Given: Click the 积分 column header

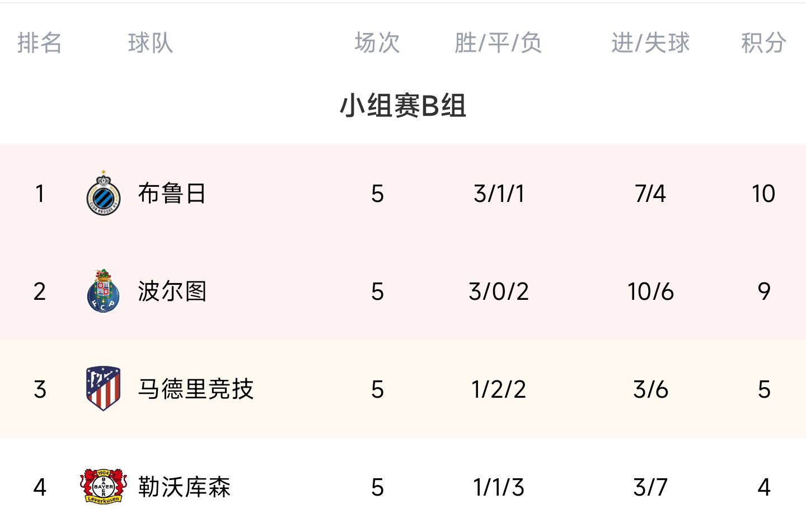Looking at the screenshot, I should 763,43.
